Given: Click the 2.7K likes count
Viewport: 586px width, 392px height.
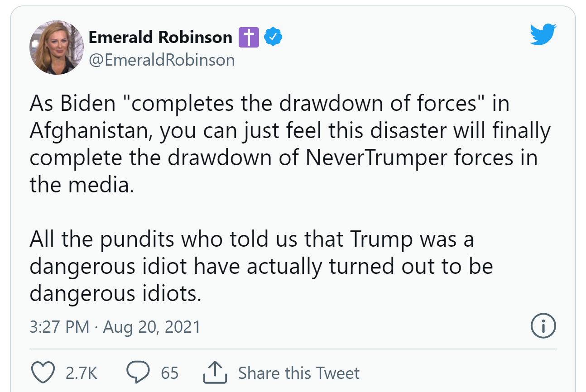Looking at the screenshot, I should point(82,373).
